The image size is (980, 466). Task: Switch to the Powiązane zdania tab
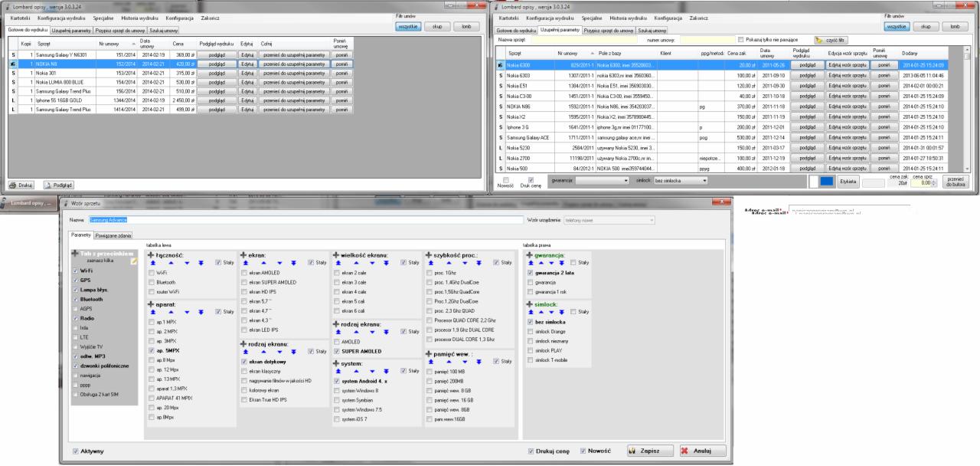pyautogui.click(x=115, y=235)
